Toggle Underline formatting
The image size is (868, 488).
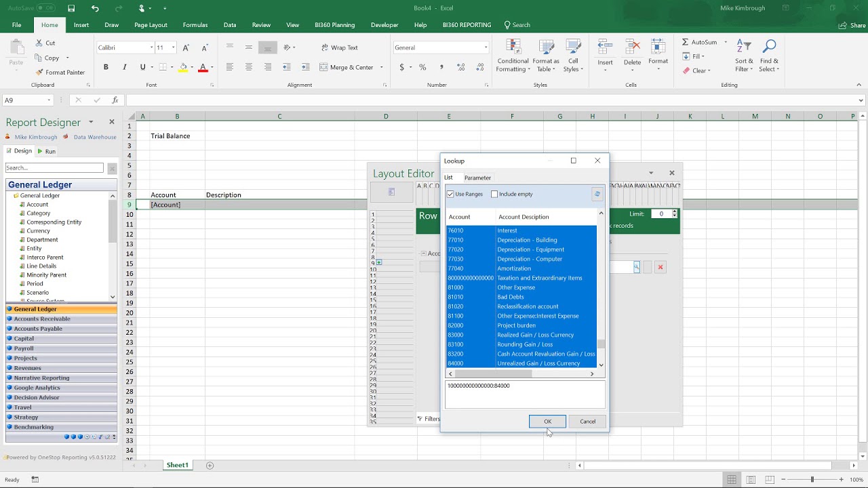tap(142, 67)
